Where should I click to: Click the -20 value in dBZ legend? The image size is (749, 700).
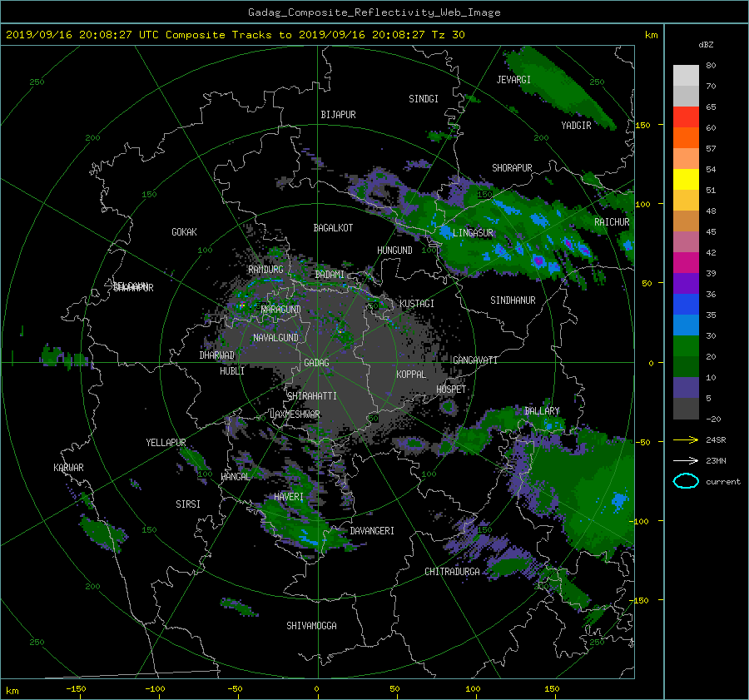coord(713,419)
